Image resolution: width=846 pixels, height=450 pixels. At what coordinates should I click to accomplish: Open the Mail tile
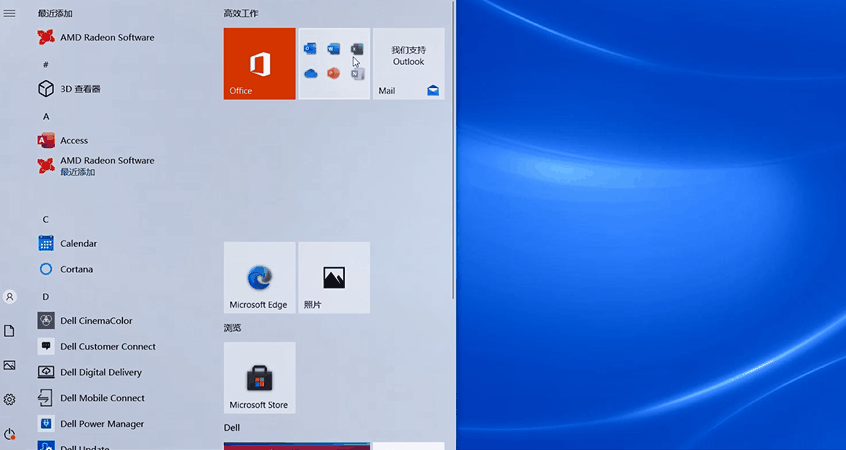coord(408,64)
